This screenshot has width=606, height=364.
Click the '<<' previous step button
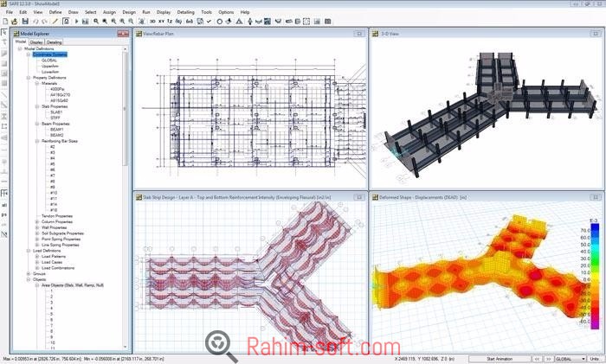tap(537, 359)
